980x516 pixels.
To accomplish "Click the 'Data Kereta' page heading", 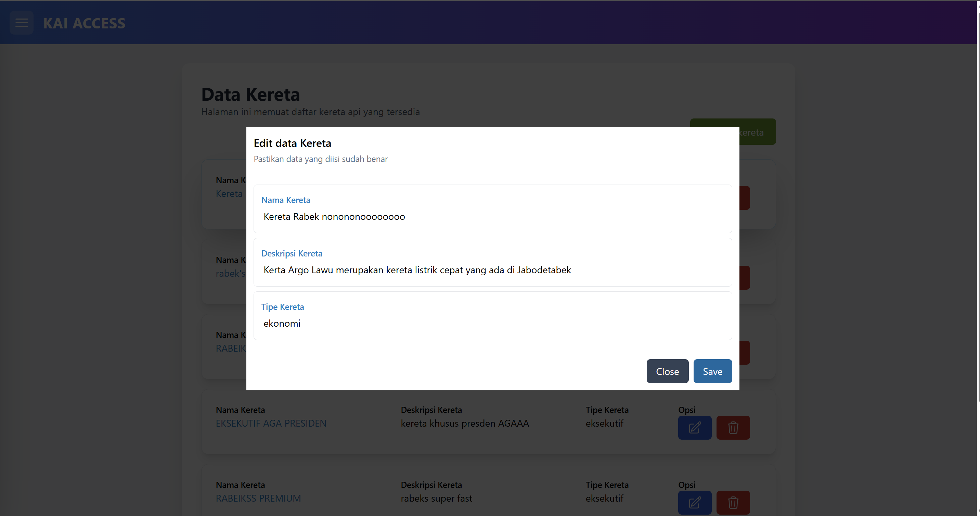I will click(250, 95).
